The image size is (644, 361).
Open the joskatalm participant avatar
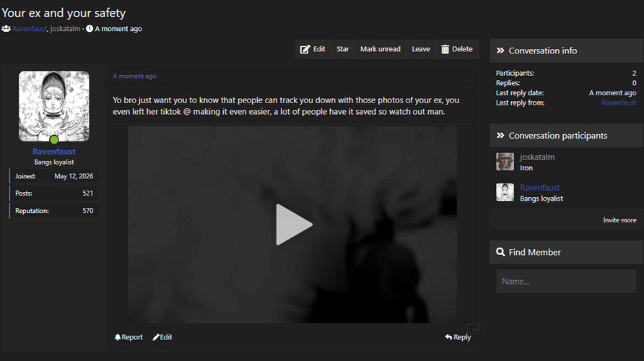[x=505, y=162]
